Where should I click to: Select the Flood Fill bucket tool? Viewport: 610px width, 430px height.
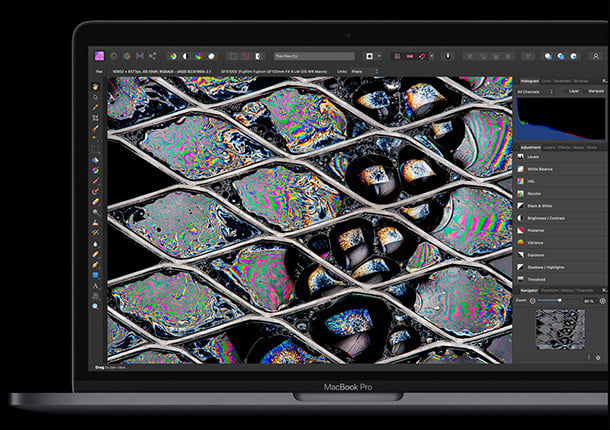tap(96, 160)
